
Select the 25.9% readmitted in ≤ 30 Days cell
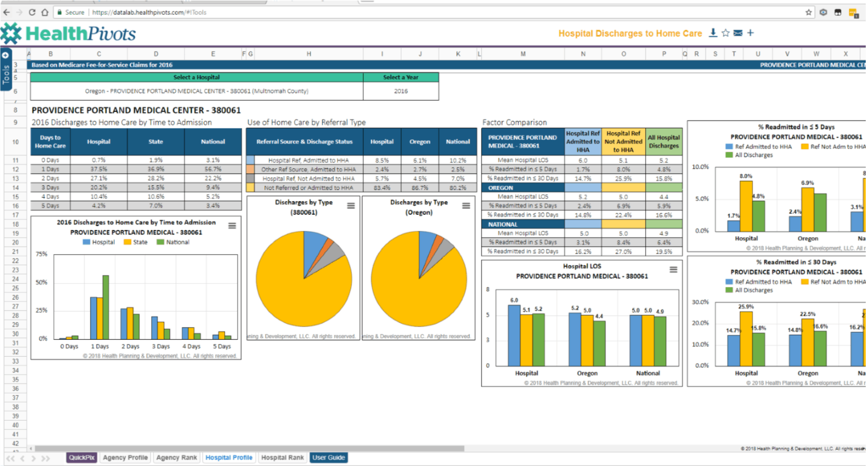623,178
